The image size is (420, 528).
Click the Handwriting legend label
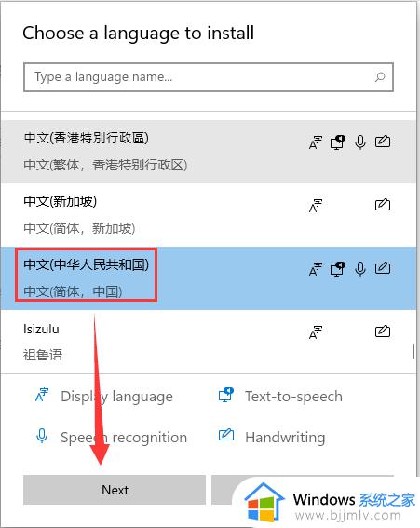pos(285,438)
